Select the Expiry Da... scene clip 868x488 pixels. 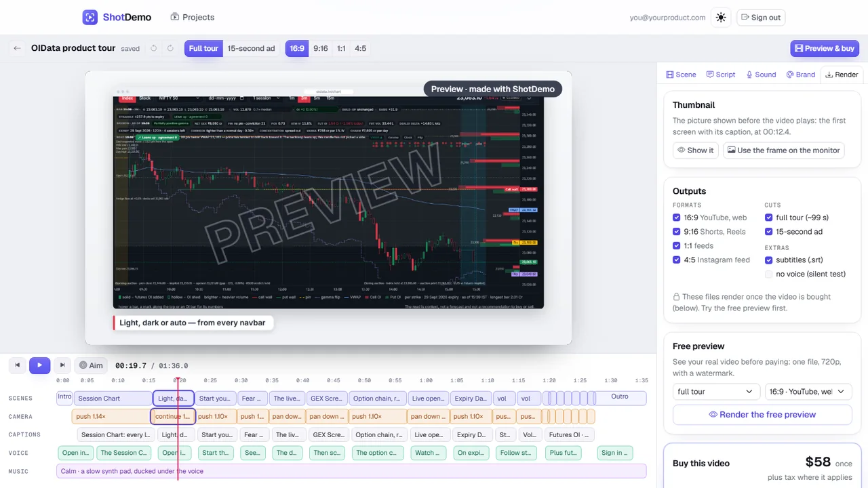pyautogui.click(x=470, y=399)
